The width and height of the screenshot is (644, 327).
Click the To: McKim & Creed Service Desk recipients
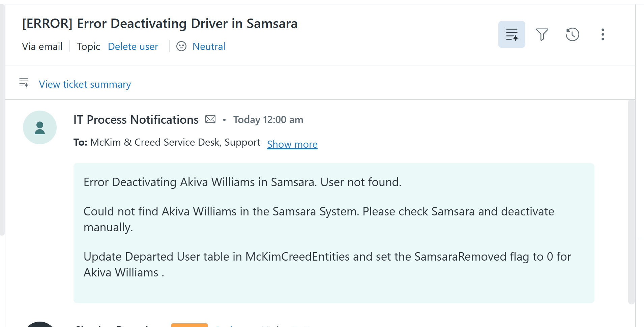167,142
